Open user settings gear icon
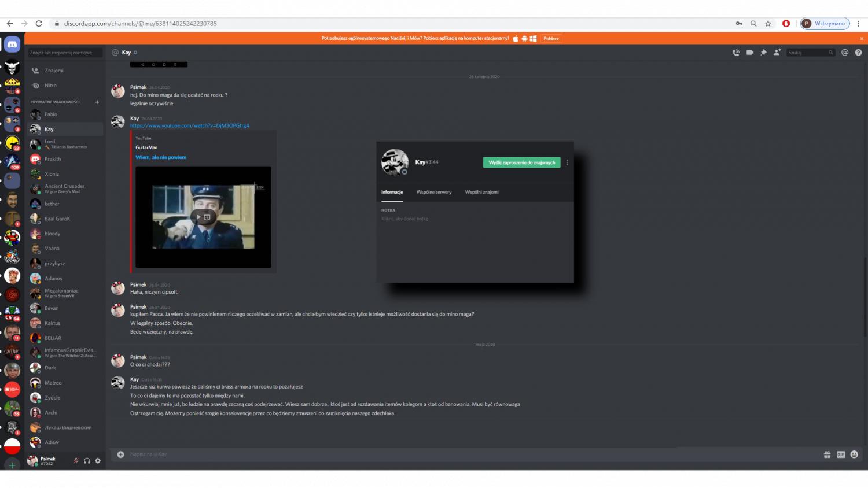Screen dimensions: 868x488 pyautogui.click(x=98, y=461)
